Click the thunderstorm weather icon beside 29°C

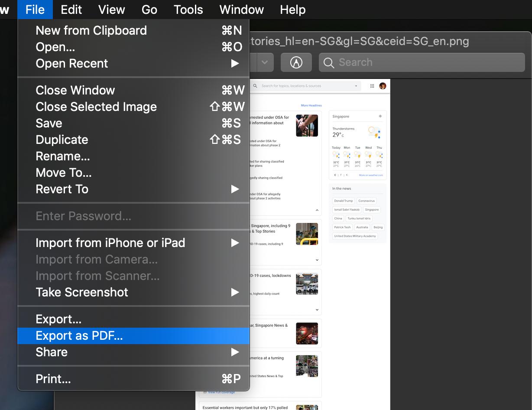pyautogui.click(x=374, y=132)
